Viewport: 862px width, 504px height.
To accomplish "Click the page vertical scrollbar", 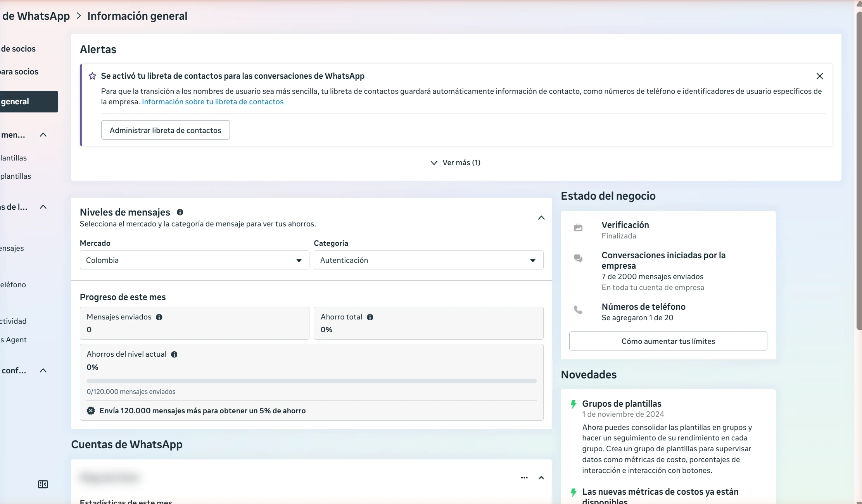I will (x=859, y=171).
